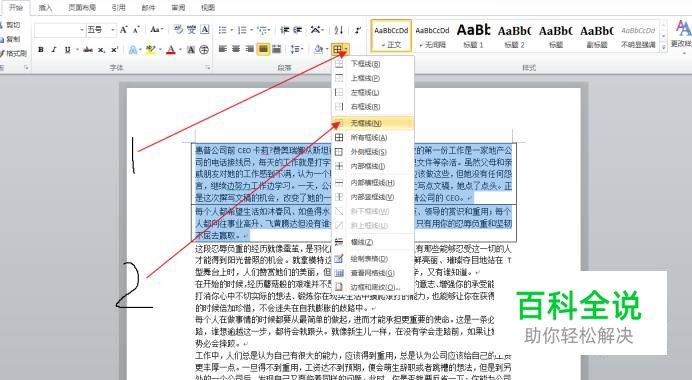692x380 pixels.
Task: Select 左框线(L) from the borders menu
Action: click(x=373, y=92)
